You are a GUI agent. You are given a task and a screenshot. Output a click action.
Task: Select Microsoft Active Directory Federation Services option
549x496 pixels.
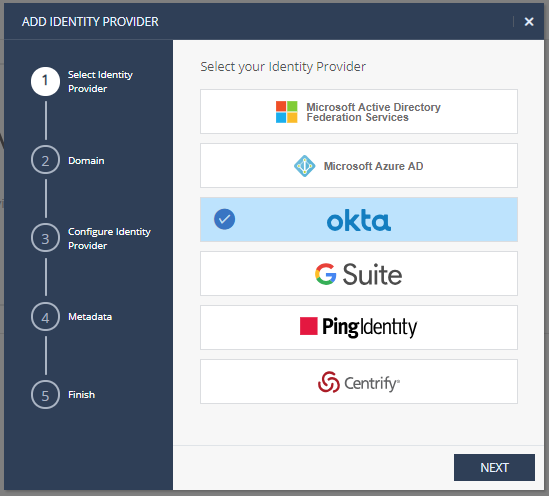tap(359, 112)
